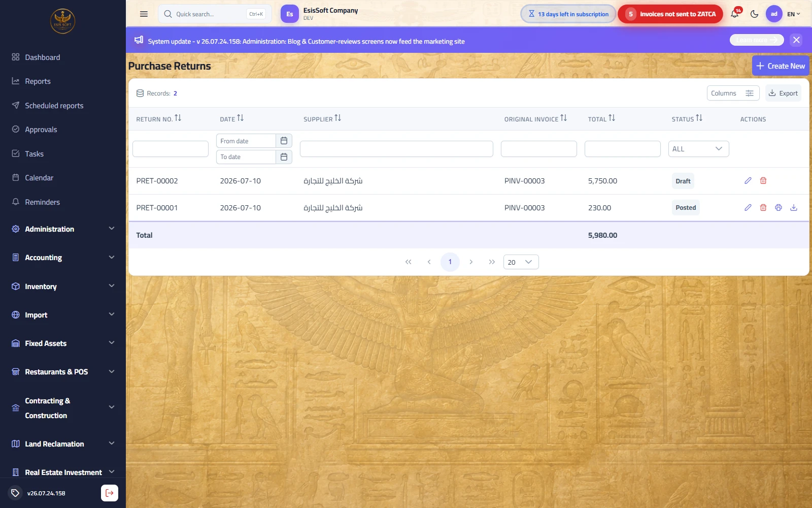Image resolution: width=812 pixels, height=508 pixels.
Task: Collapse the sidebar with hamburger icon
Action: (x=144, y=14)
